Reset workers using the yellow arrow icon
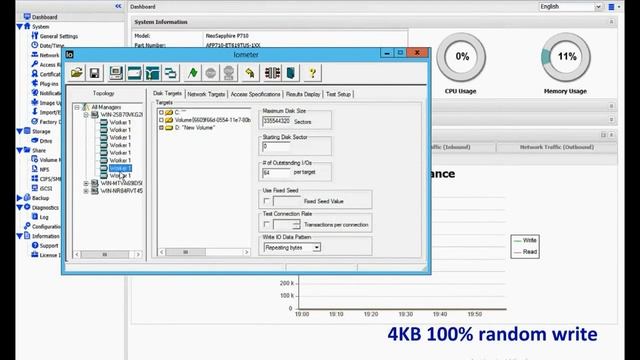The height and width of the screenshot is (360, 640). tap(250, 73)
